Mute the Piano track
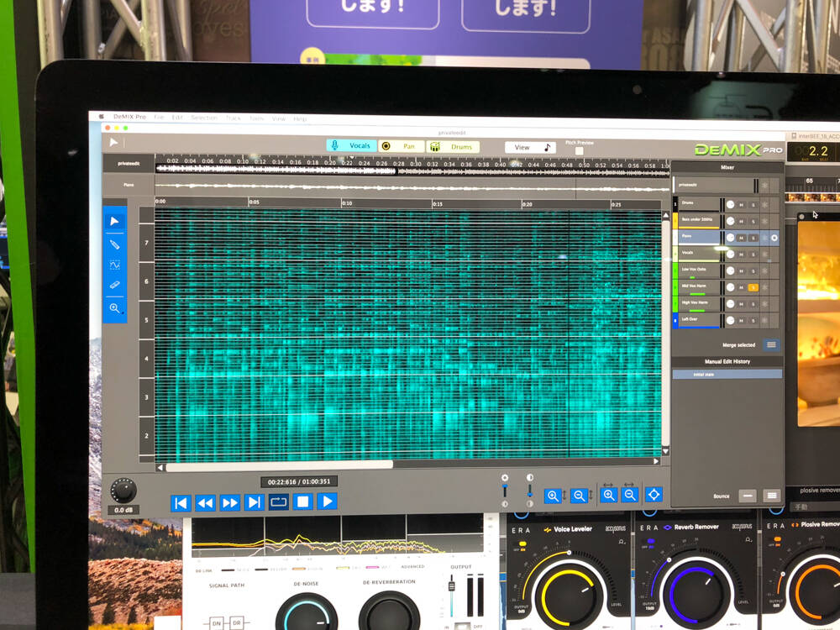 click(x=742, y=238)
